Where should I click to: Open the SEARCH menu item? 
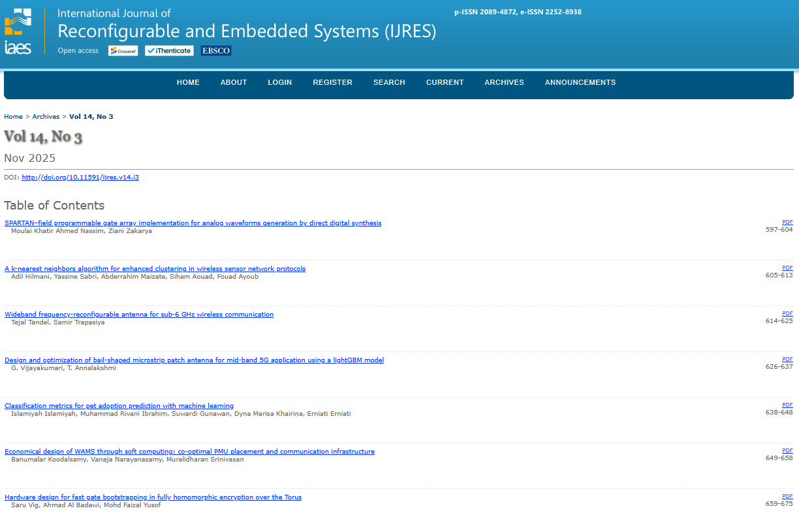tap(389, 82)
